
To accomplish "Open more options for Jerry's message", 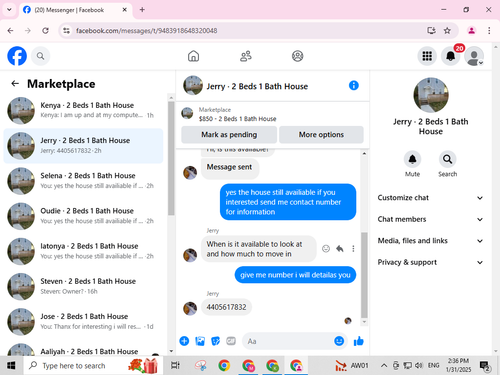I will coord(353,249).
